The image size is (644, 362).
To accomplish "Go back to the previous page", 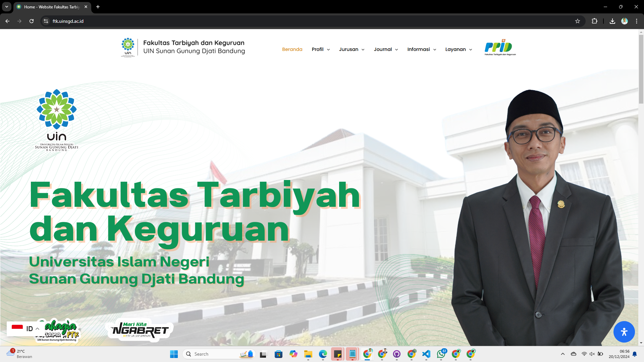I will 7,21.
